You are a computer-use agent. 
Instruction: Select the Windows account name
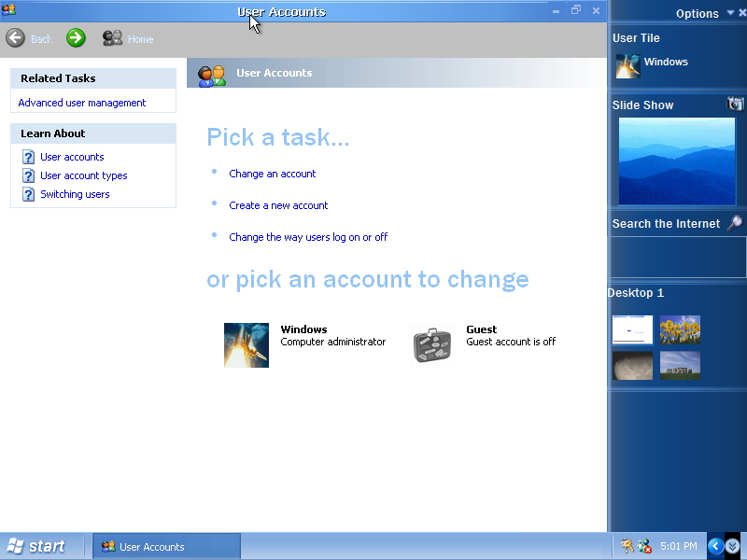point(304,329)
